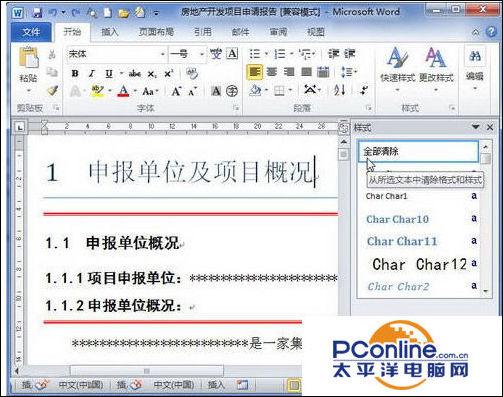Toggle Italic formatting
This screenshot has height=397, width=503.
coord(92,73)
